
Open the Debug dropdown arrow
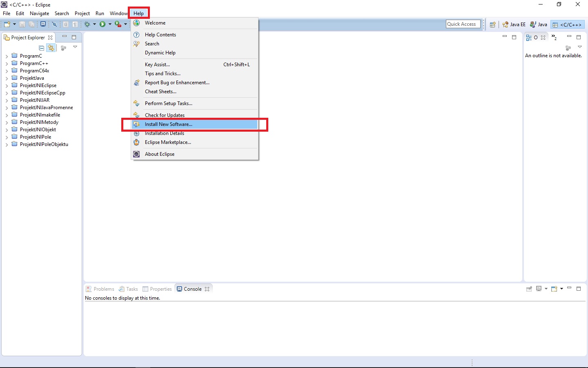point(94,25)
